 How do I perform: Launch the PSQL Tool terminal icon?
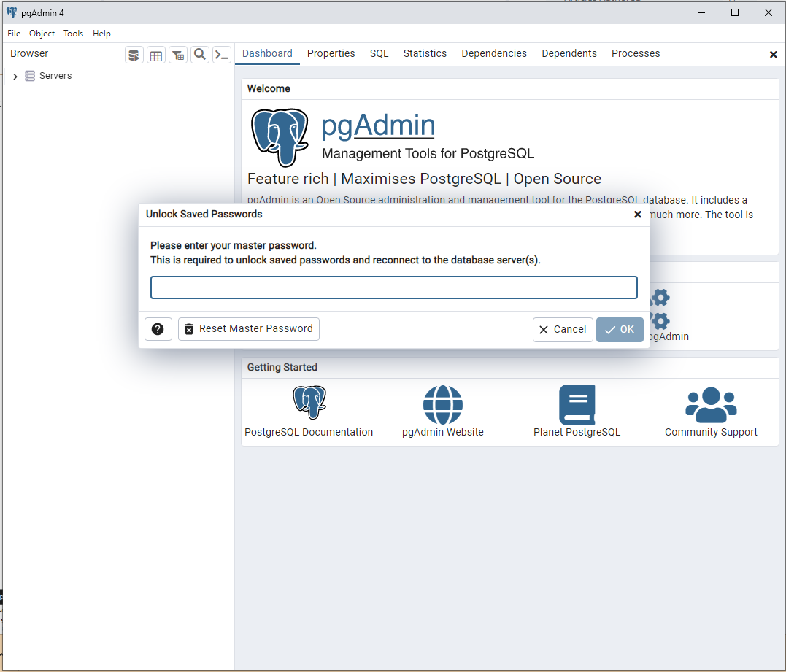pos(222,54)
